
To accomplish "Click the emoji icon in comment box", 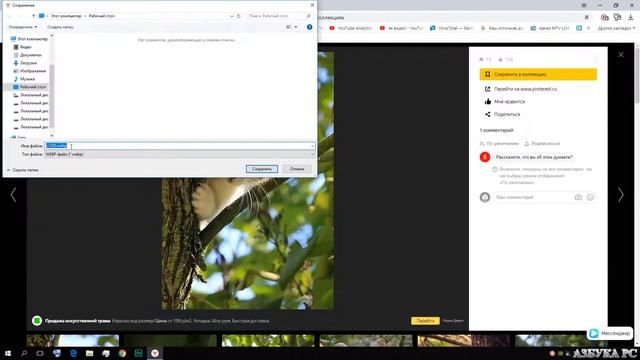I will [590, 197].
